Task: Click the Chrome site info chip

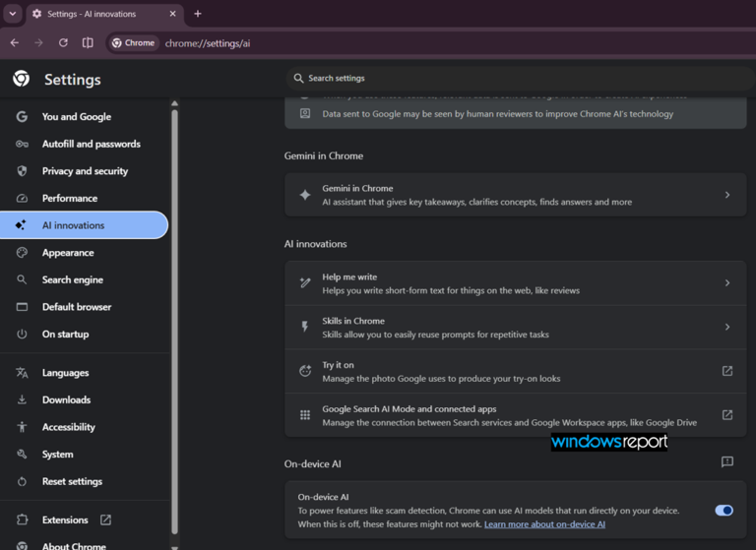Action: 133,43
